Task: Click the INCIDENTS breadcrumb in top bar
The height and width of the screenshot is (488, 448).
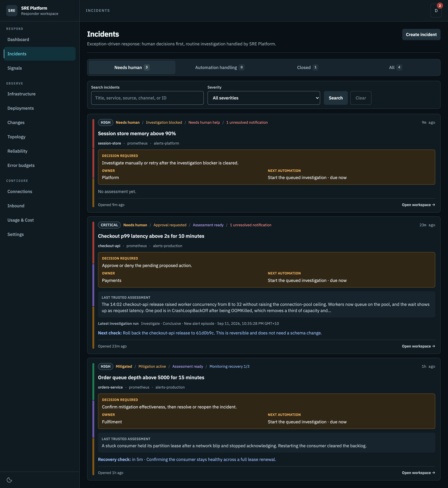Action: pos(98,11)
